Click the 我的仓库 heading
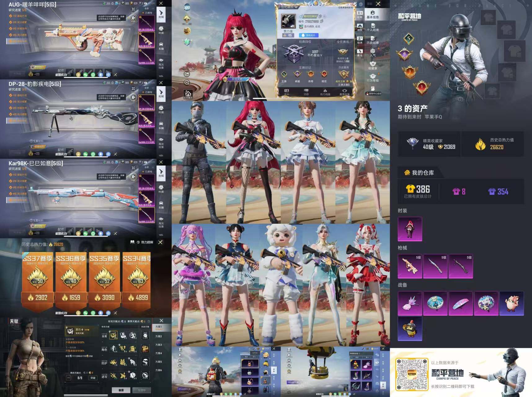 click(x=419, y=173)
